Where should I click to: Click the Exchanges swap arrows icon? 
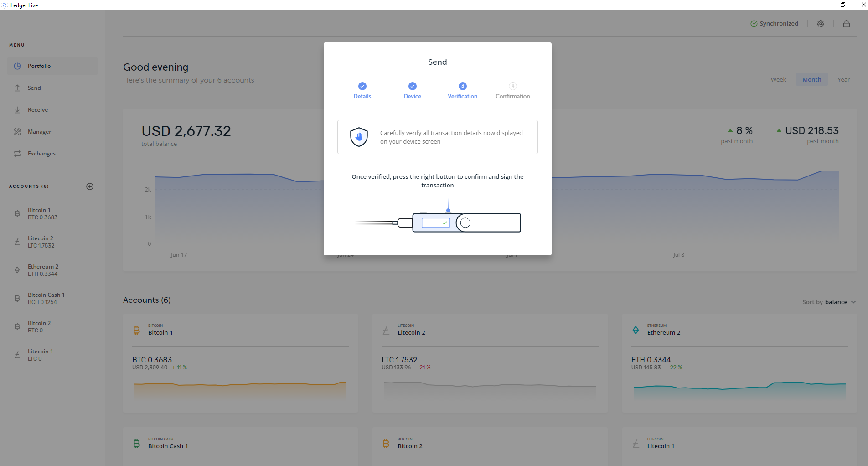point(17,154)
